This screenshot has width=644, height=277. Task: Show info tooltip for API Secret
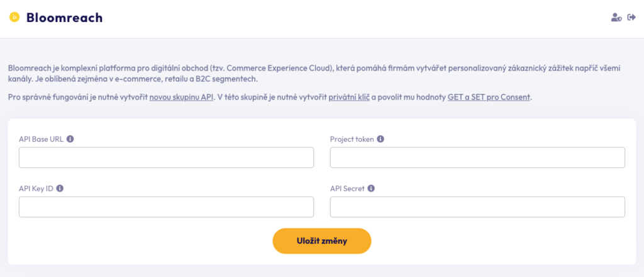coord(371,188)
